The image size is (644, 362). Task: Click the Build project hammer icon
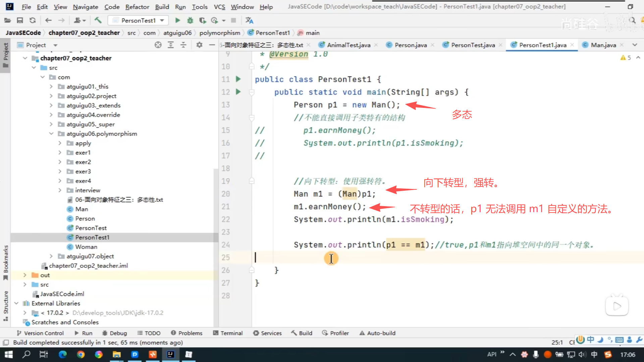pos(98,20)
